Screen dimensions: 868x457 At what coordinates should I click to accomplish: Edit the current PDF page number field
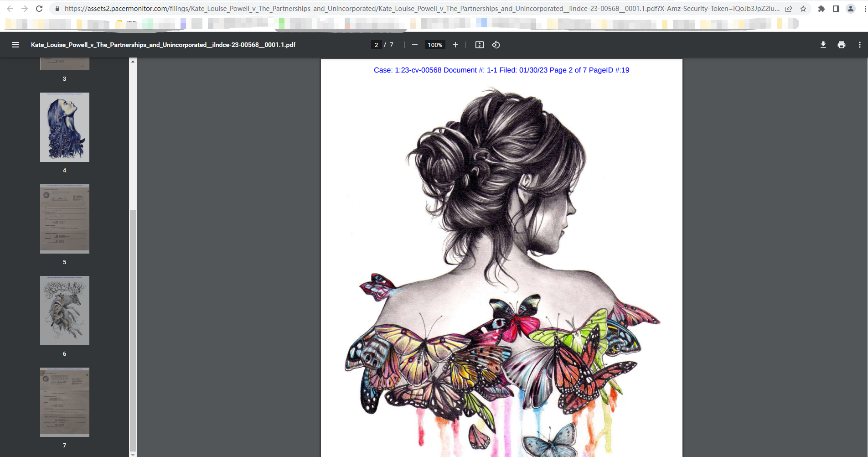[376, 45]
